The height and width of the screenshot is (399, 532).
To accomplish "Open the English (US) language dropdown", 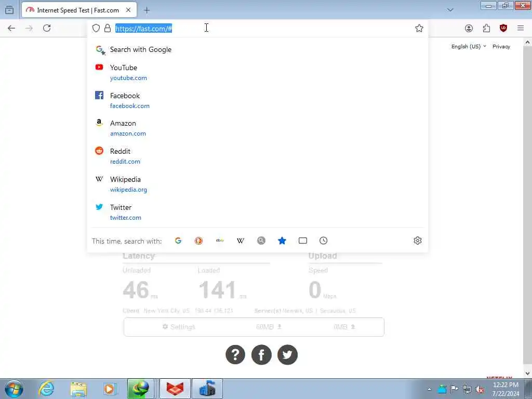I will tap(469, 46).
